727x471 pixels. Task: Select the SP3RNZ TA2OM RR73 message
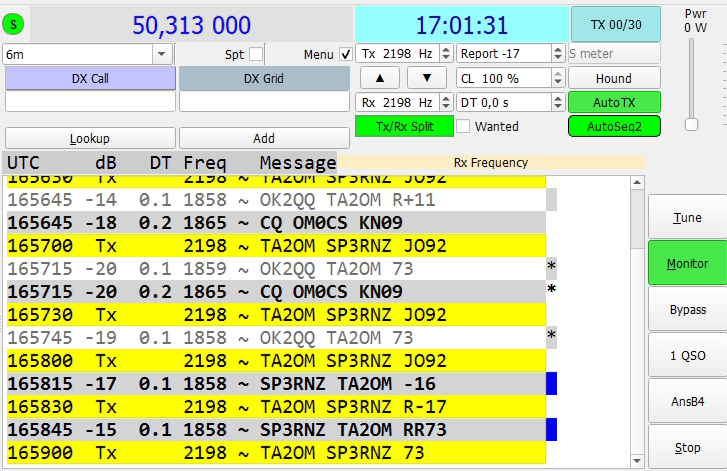(x=276, y=429)
